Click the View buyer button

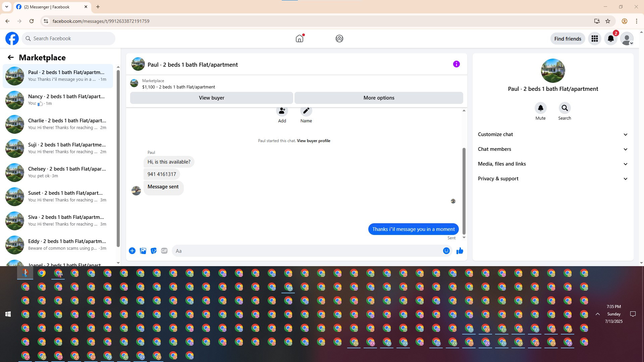click(211, 98)
